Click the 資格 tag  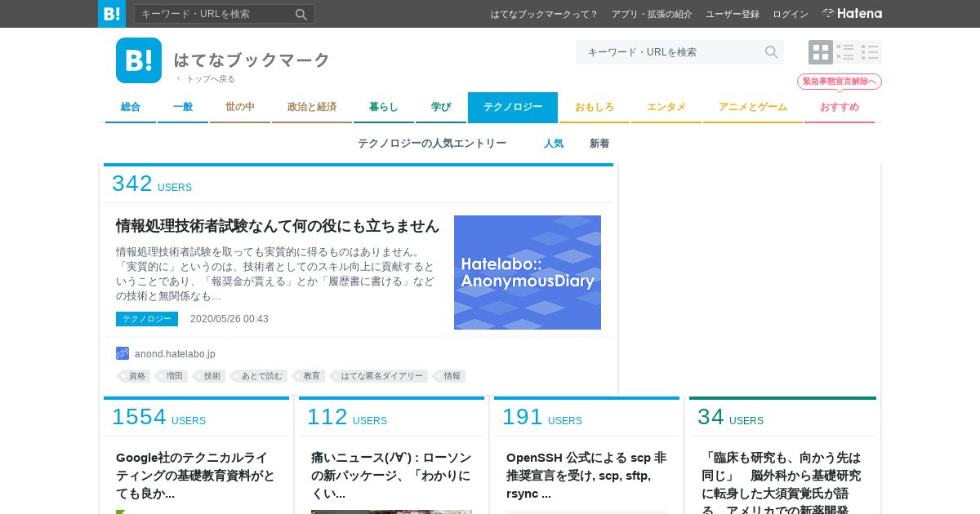pyautogui.click(x=135, y=376)
